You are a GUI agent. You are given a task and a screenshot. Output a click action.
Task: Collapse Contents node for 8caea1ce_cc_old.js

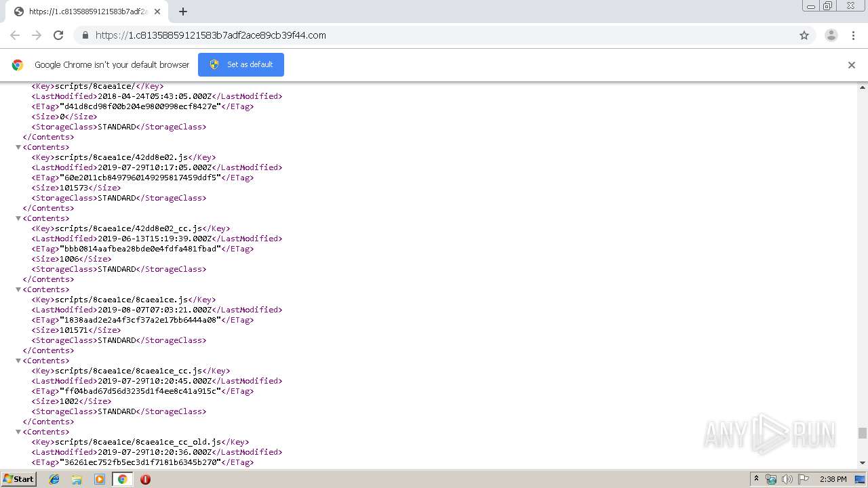click(x=18, y=432)
